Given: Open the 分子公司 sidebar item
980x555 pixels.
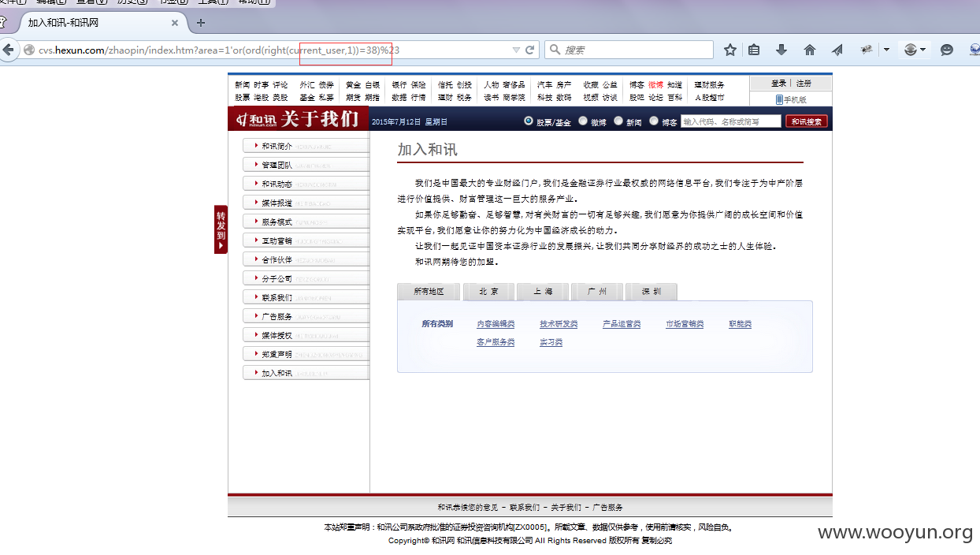Looking at the screenshot, I should pos(306,278).
